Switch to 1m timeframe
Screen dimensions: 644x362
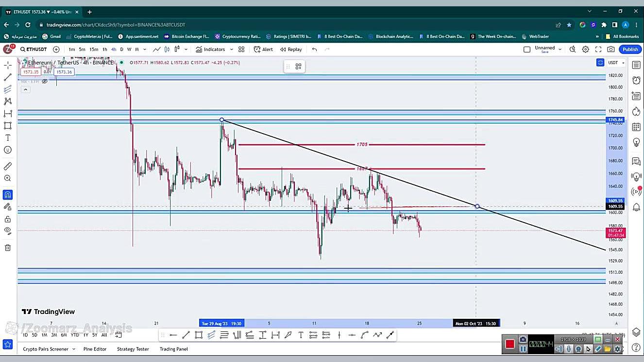72,49
